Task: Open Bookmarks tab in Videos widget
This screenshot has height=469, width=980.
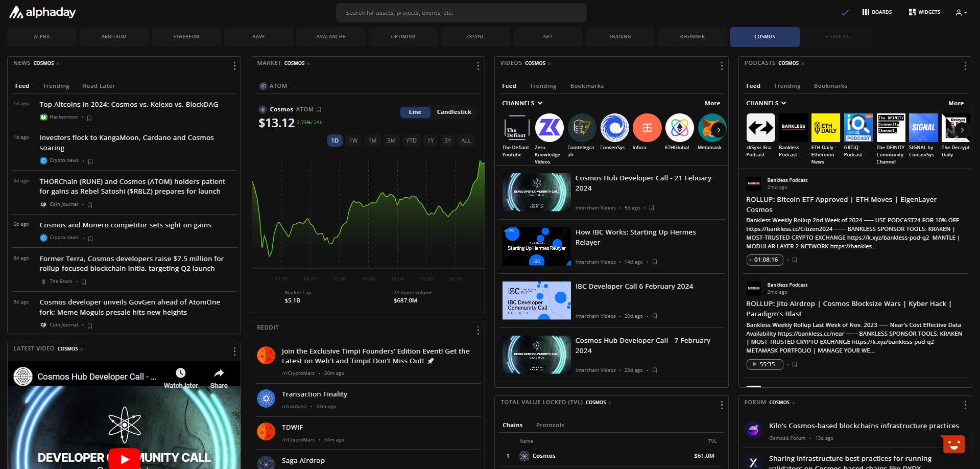Action: [x=587, y=86]
